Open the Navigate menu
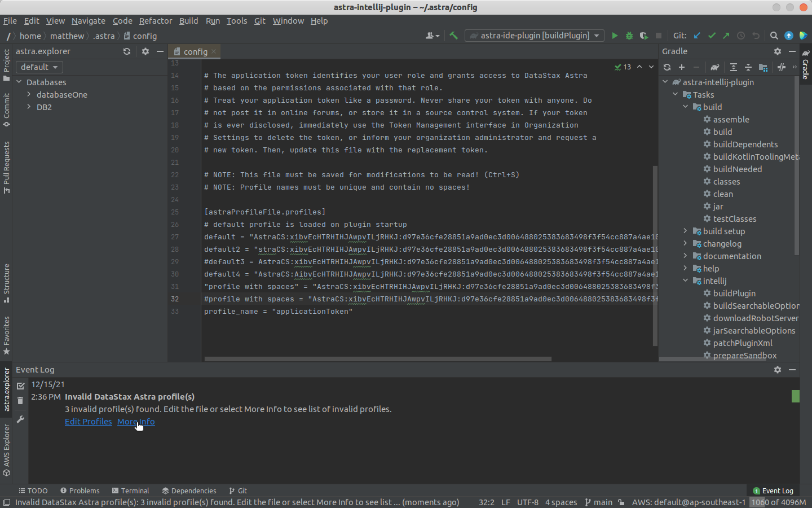The width and height of the screenshot is (812, 508). point(89,21)
